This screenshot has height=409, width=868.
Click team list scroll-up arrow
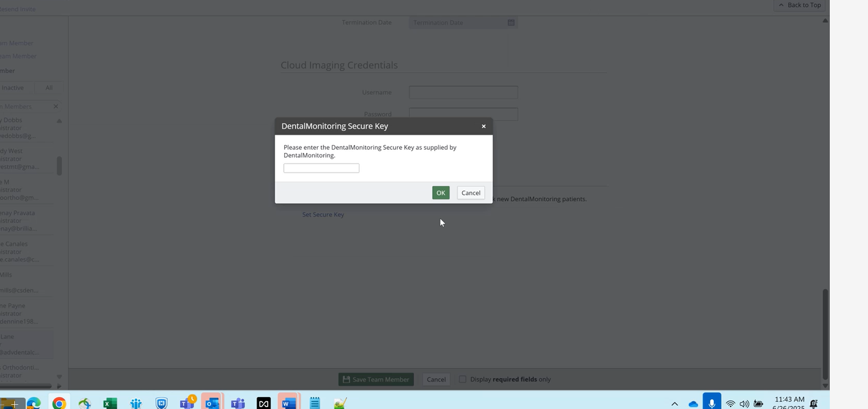coord(59,121)
